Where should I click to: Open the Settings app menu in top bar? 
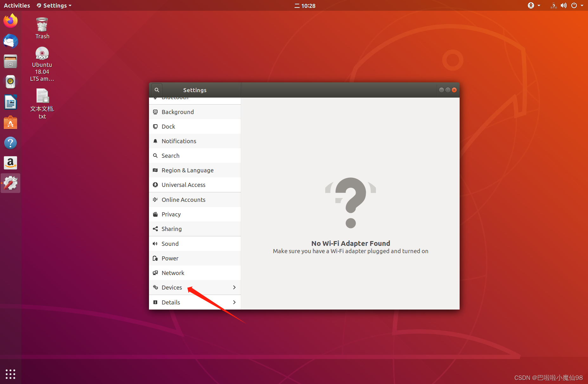point(54,5)
